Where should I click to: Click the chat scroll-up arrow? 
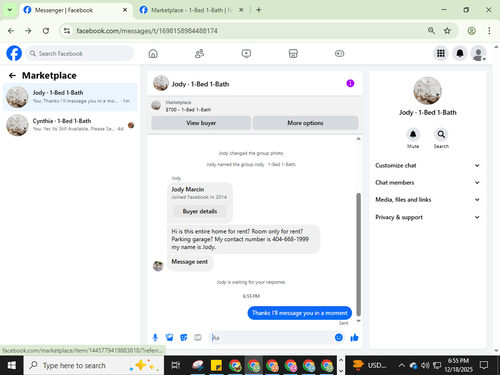359,139
